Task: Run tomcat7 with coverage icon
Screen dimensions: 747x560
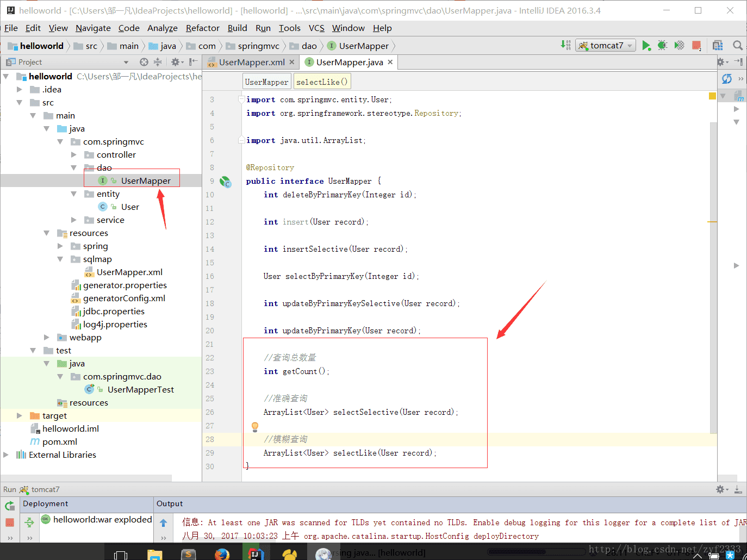Action: point(679,46)
